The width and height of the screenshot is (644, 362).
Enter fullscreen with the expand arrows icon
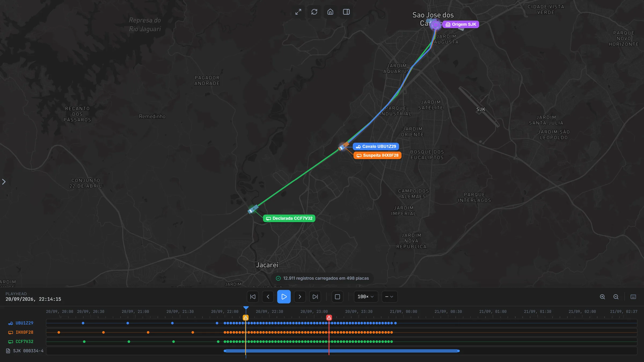(x=298, y=12)
